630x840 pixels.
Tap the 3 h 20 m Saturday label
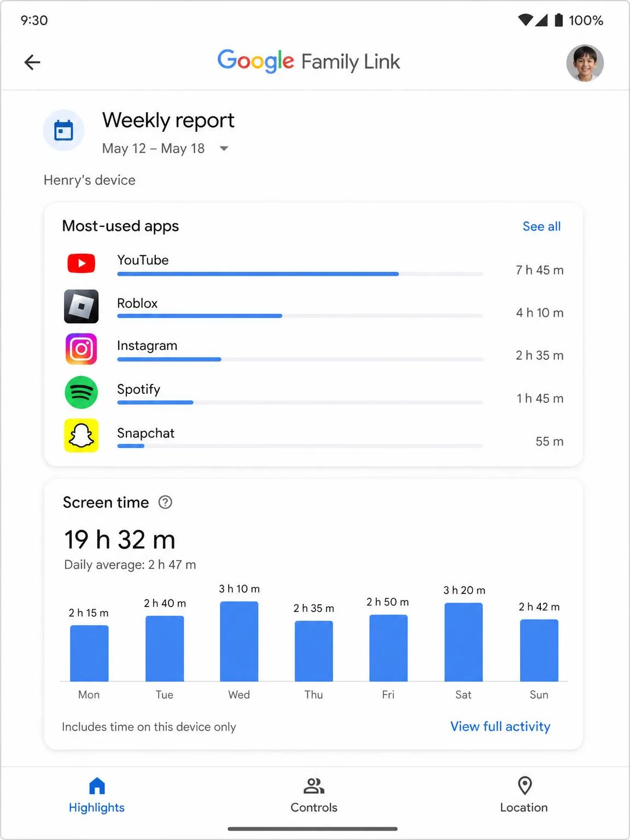464,590
